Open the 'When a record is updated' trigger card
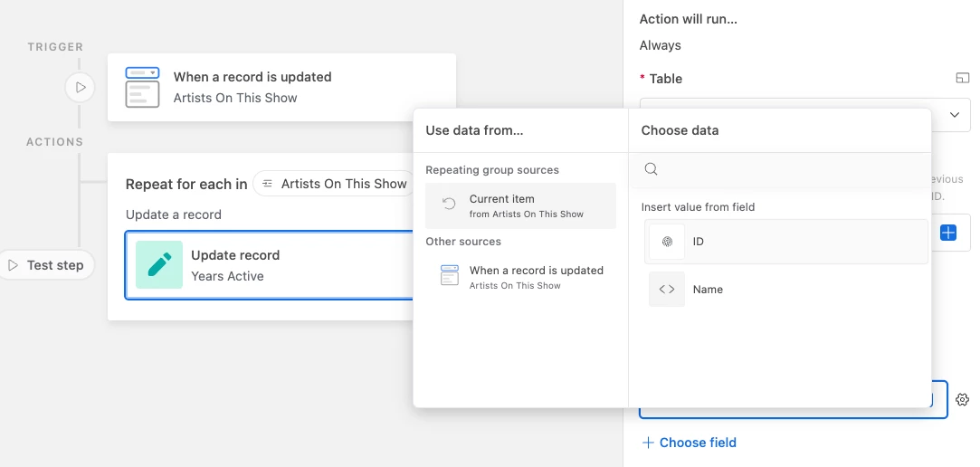The width and height of the screenshot is (980, 467). 281,87
